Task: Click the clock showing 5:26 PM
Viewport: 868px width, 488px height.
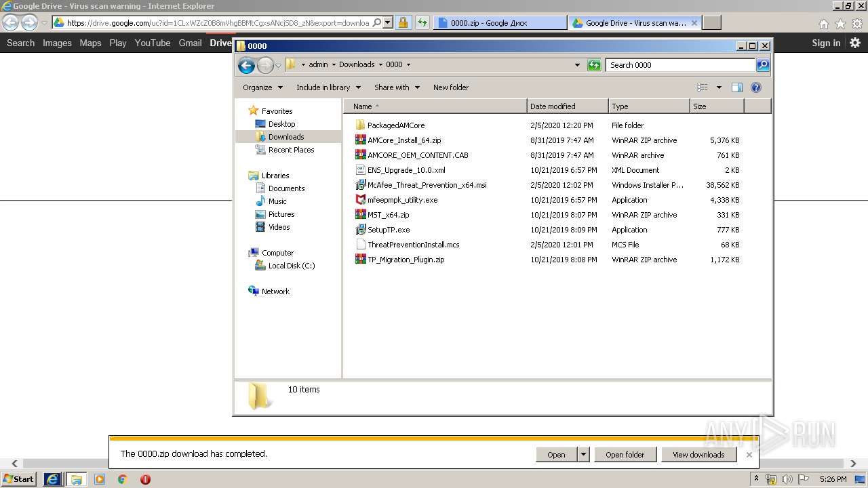Action: tap(833, 479)
